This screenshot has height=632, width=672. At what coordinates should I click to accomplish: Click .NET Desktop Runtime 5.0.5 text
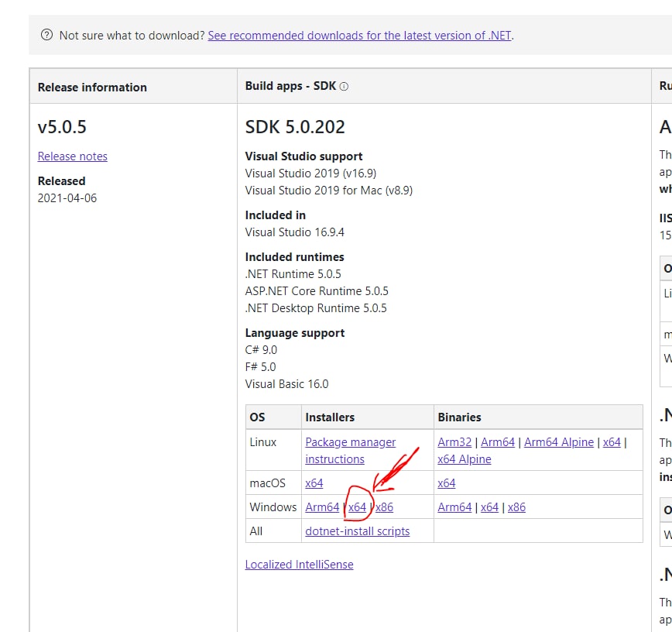pyautogui.click(x=316, y=308)
